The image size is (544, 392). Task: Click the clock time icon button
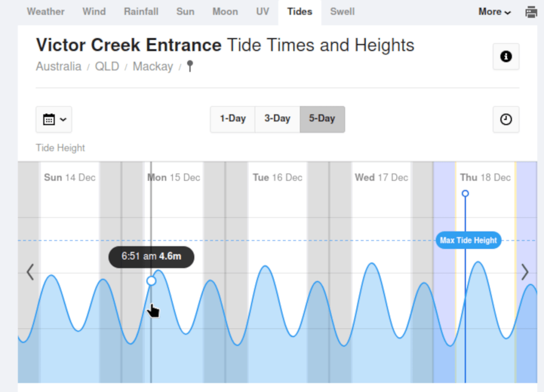click(x=506, y=119)
